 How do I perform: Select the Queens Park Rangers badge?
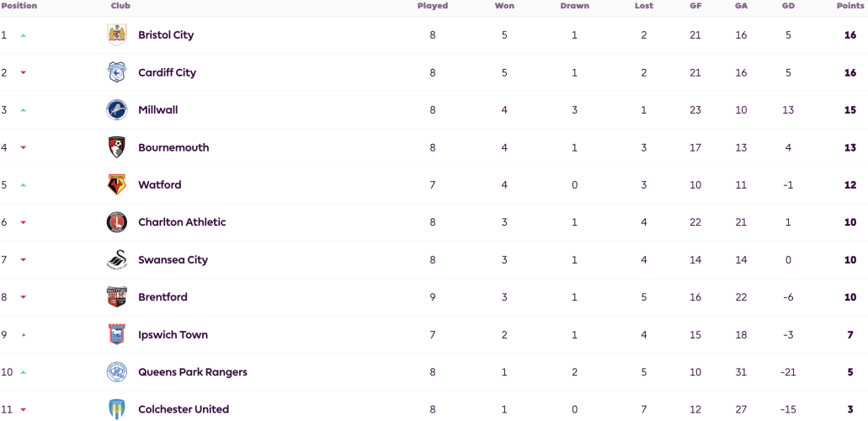tap(117, 371)
